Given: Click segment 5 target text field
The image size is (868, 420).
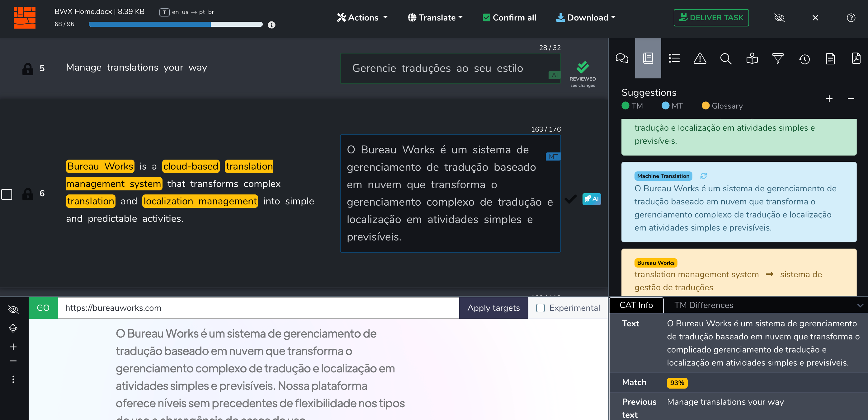Looking at the screenshot, I should tap(450, 68).
